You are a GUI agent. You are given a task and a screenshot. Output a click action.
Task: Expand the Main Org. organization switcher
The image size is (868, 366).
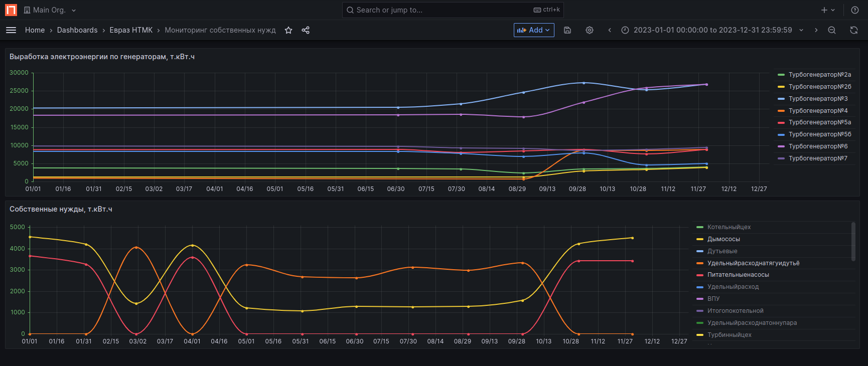click(50, 10)
